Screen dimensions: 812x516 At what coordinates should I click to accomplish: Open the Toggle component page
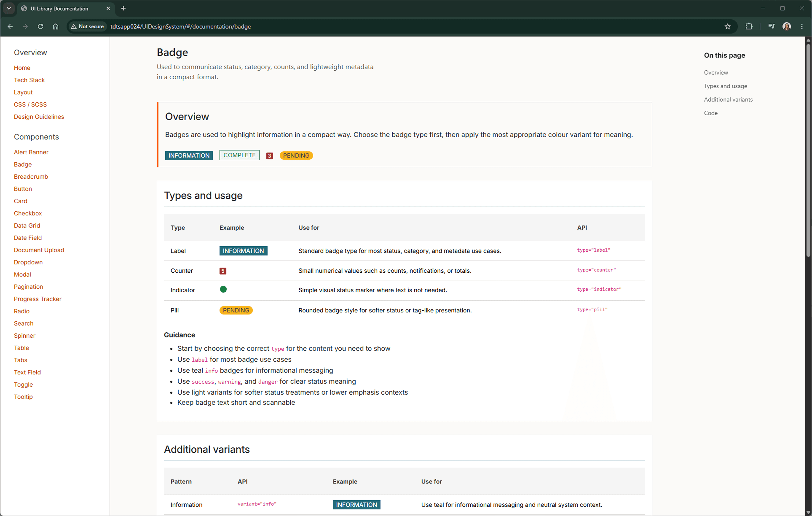(23, 384)
